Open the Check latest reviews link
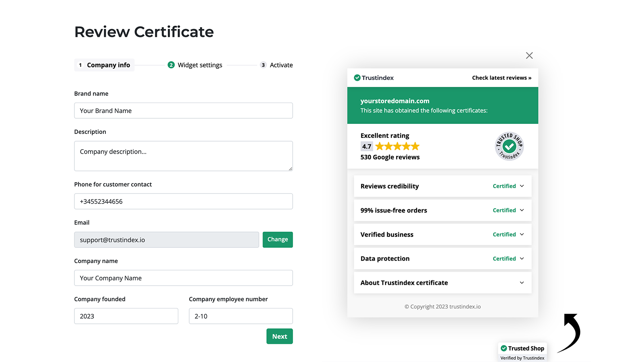This screenshot has width=644, height=362. (502, 78)
